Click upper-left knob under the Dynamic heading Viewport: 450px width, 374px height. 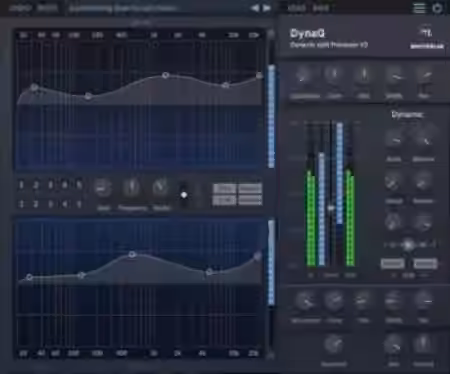[394, 139]
